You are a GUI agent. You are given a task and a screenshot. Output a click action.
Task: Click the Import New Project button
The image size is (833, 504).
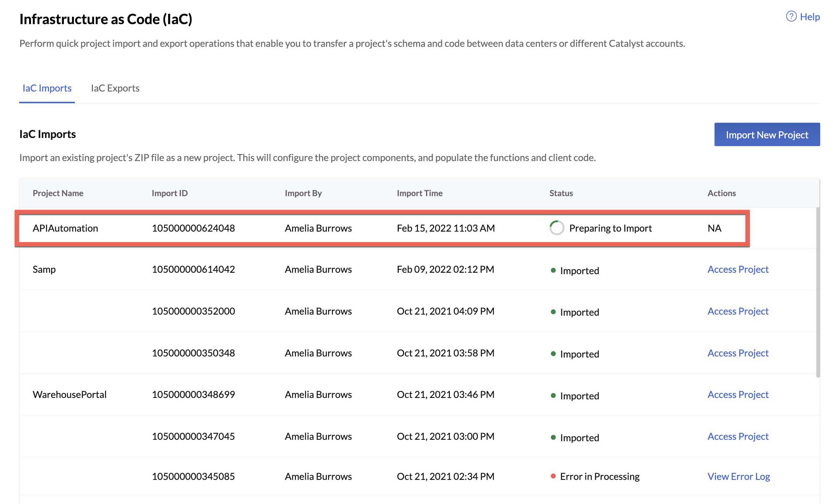click(x=767, y=135)
